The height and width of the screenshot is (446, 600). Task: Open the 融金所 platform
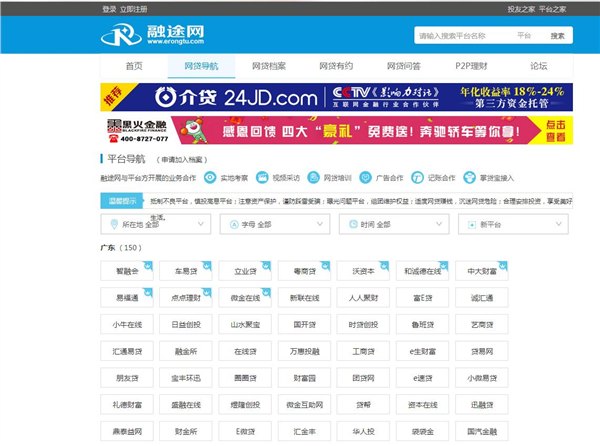point(186,351)
